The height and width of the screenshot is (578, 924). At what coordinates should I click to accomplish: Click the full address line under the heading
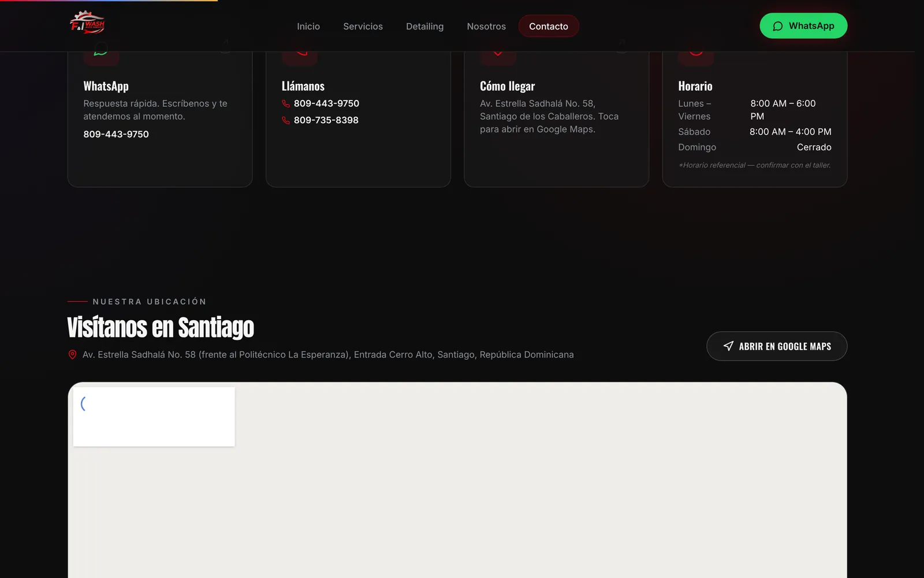point(328,354)
